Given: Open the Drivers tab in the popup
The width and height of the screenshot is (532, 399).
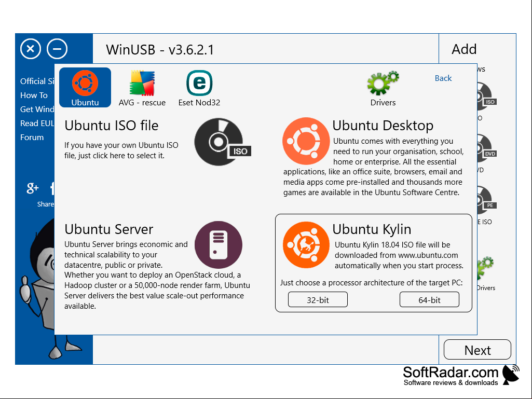Looking at the screenshot, I should 383,88.
